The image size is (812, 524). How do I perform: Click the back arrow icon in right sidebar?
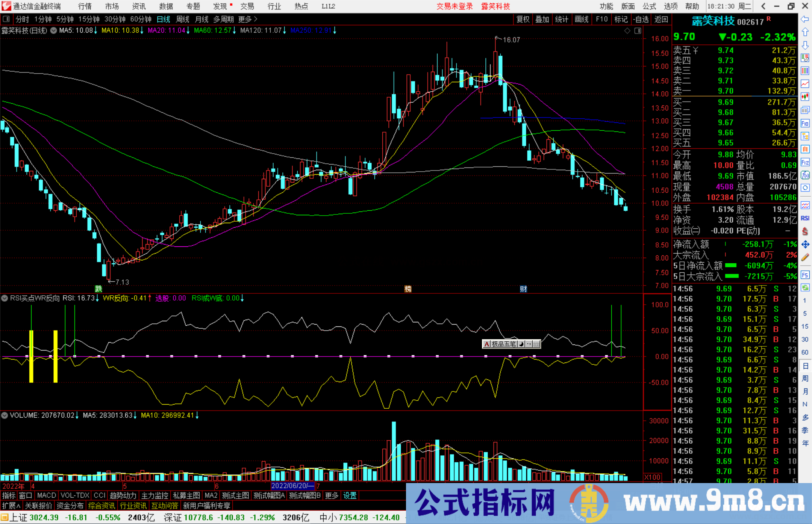click(x=805, y=19)
